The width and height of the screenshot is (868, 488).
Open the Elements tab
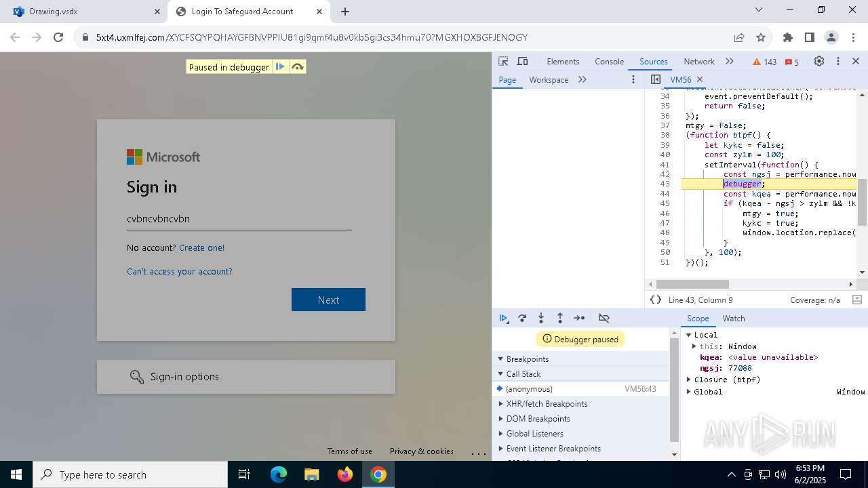pos(563,61)
